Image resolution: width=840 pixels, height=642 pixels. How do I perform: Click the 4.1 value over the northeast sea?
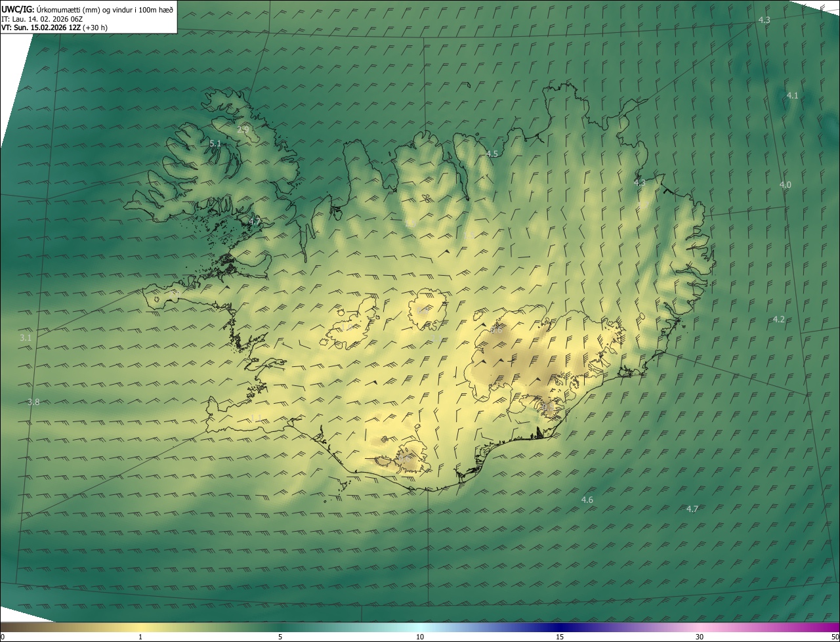pyautogui.click(x=792, y=95)
